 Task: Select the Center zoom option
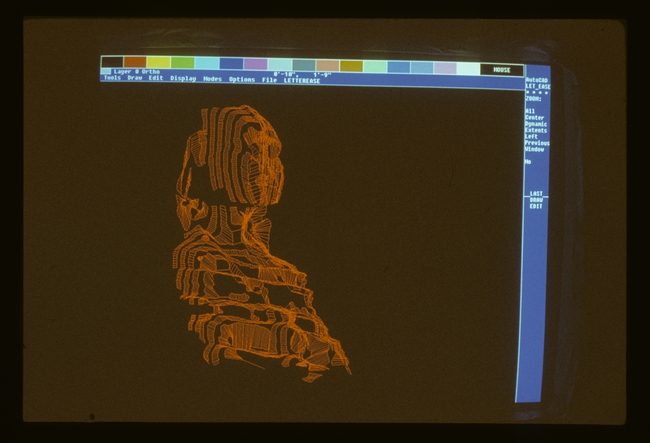(535, 118)
